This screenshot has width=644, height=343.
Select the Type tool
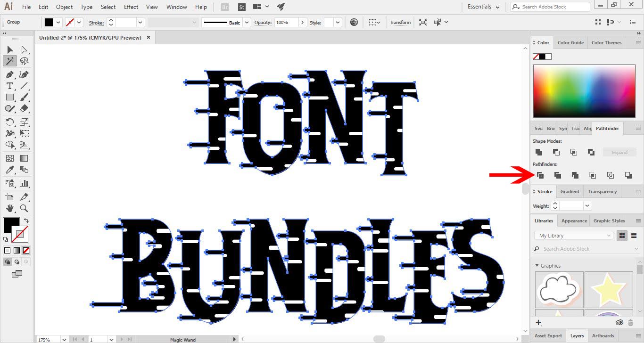9,86
